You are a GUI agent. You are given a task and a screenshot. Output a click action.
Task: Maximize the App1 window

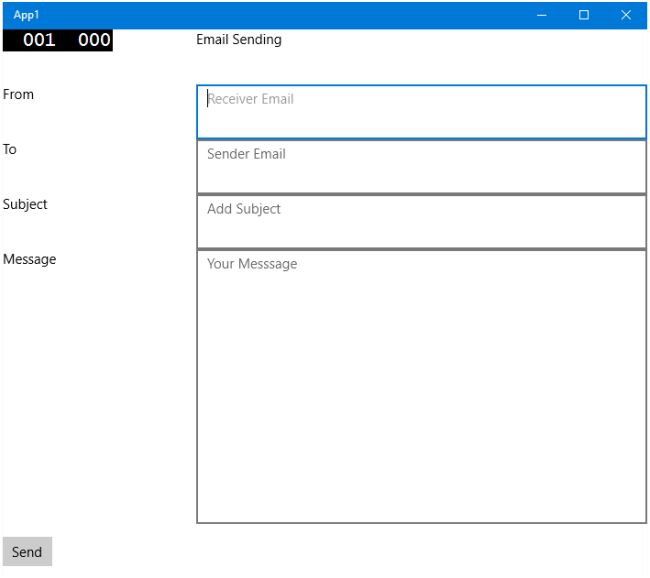(x=584, y=15)
